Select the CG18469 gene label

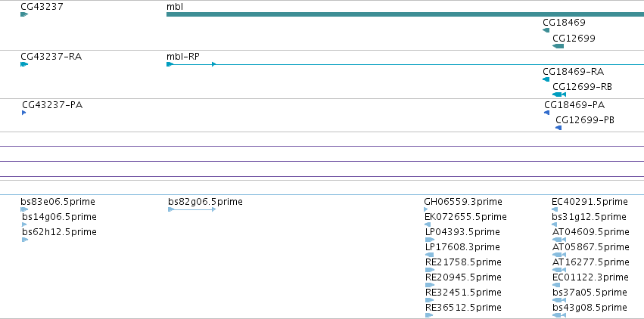pyautogui.click(x=564, y=23)
